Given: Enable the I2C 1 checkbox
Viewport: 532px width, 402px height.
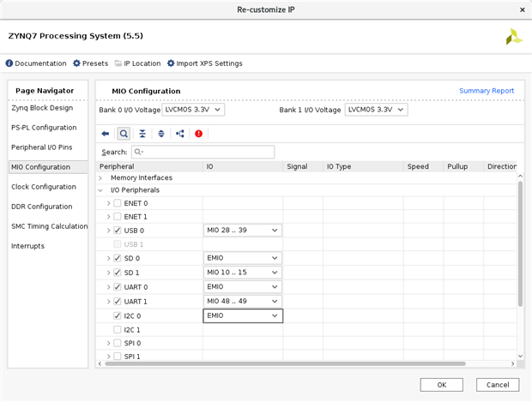Looking at the screenshot, I should coord(118,329).
